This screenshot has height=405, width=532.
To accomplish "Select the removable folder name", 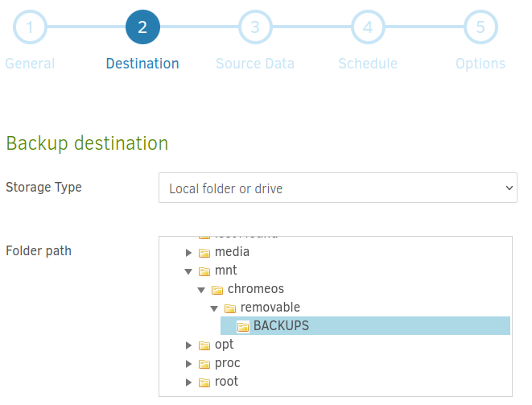I will click(270, 308).
